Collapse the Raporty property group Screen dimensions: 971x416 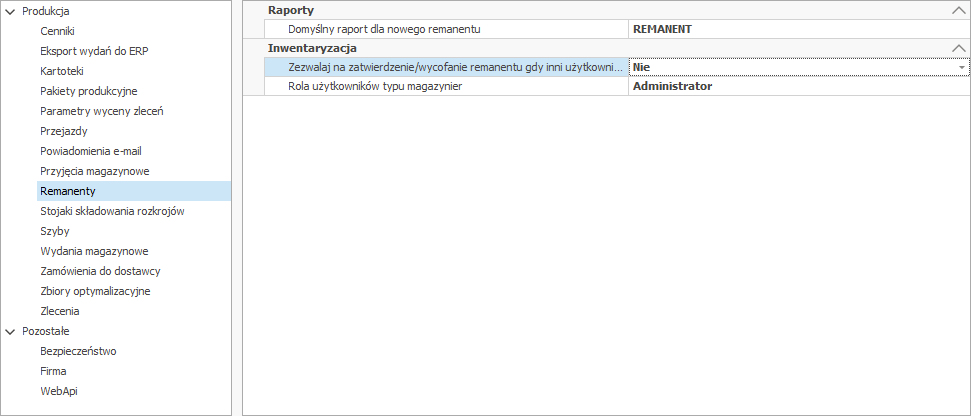point(957,10)
